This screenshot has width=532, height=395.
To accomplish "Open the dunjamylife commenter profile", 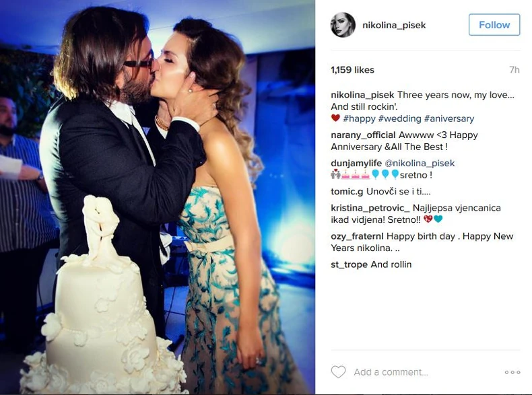I will (x=356, y=163).
